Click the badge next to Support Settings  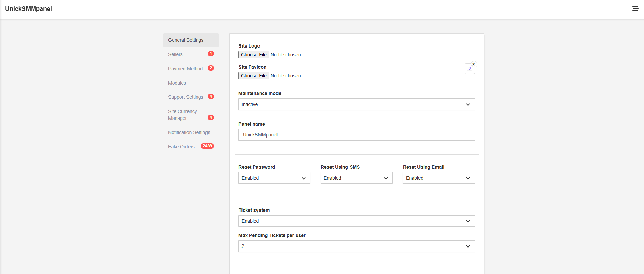211,96
